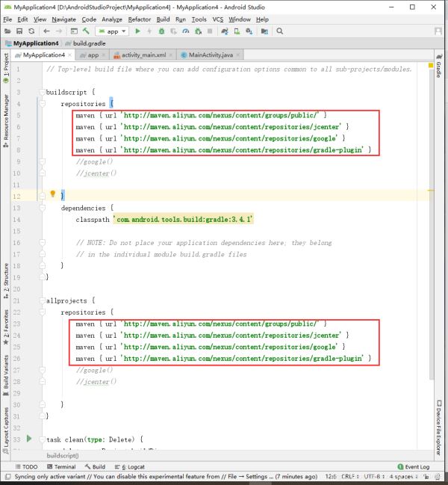Click the 4 spaces indent selector
Image resolution: width=448 pixels, height=485 pixels.
click(x=403, y=477)
